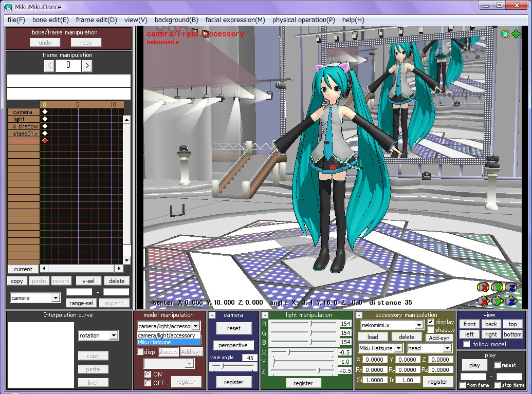This screenshot has height=394, width=532.
Task: Enable the follow model checkbox
Action: click(x=467, y=344)
